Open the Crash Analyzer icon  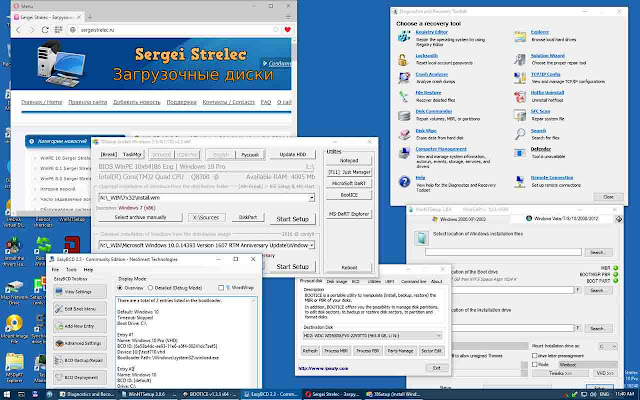[x=404, y=78]
